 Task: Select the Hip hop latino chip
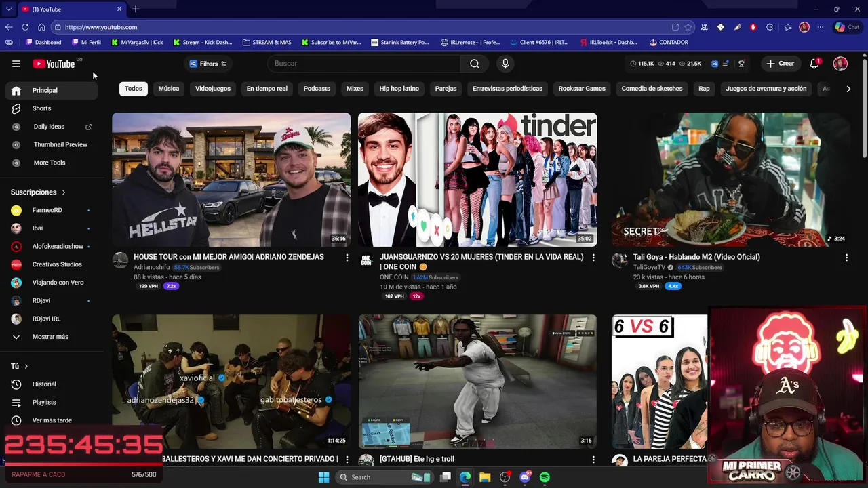pos(399,89)
